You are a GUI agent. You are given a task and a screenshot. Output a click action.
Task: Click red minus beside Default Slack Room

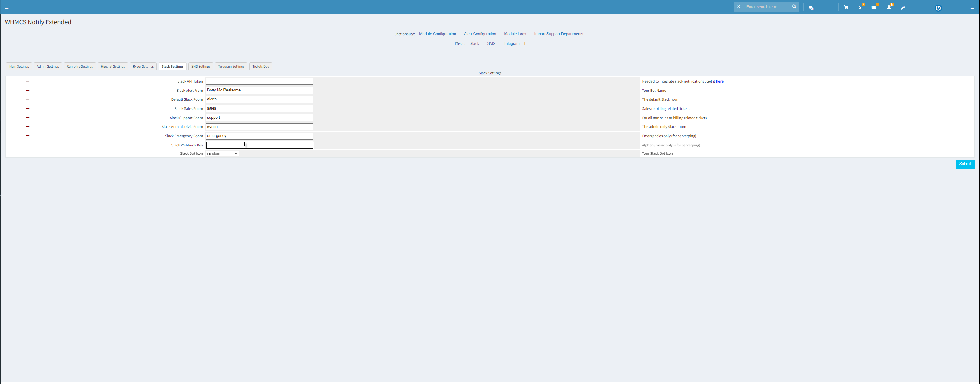[x=27, y=99]
